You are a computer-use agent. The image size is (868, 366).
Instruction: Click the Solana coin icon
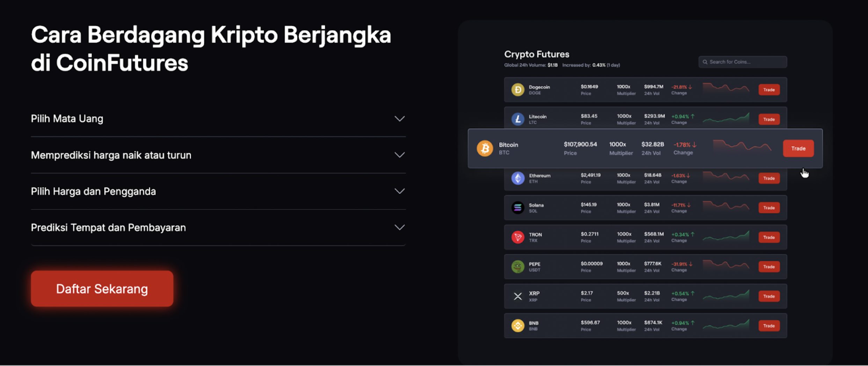(518, 208)
